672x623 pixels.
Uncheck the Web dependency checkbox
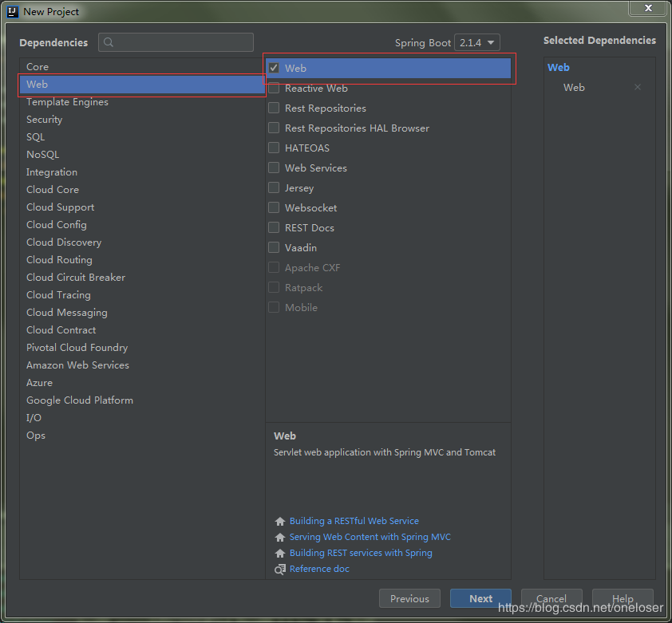[x=274, y=68]
